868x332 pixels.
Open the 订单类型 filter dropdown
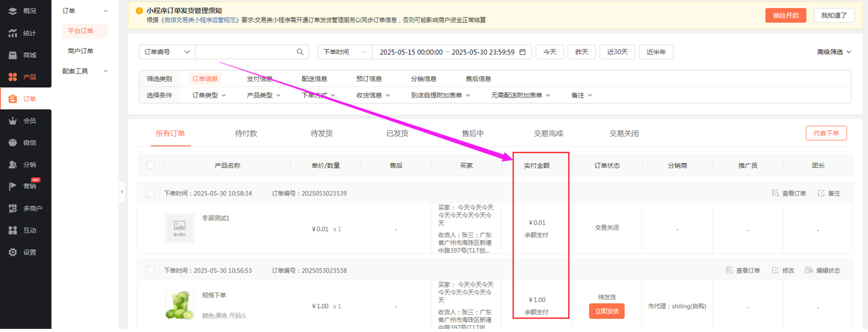(x=209, y=95)
